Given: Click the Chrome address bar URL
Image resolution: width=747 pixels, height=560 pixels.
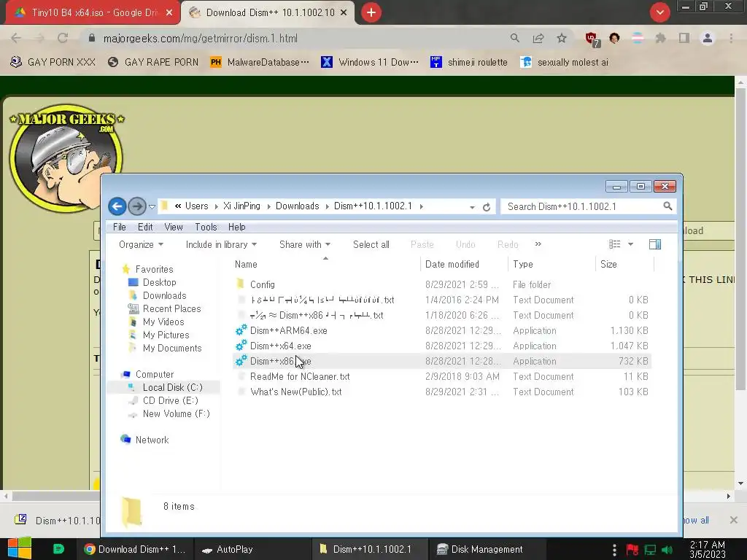Looking at the screenshot, I should click(x=200, y=38).
